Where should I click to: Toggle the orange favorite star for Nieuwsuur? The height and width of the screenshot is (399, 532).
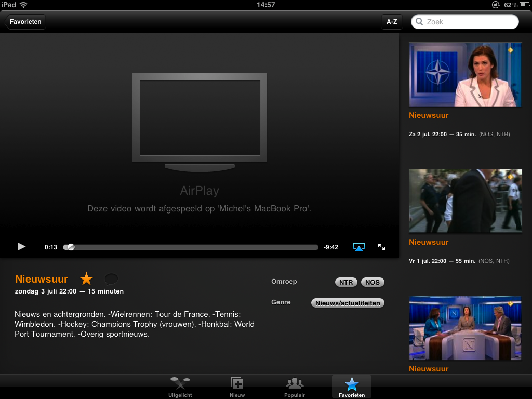87,279
